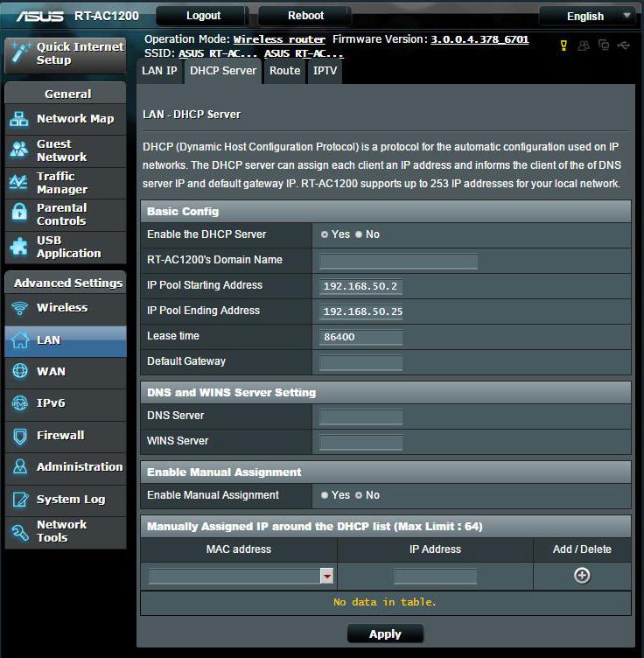Add manual IP entry with plus icon
This screenshot has width=644, height=658.
[582, 576]
